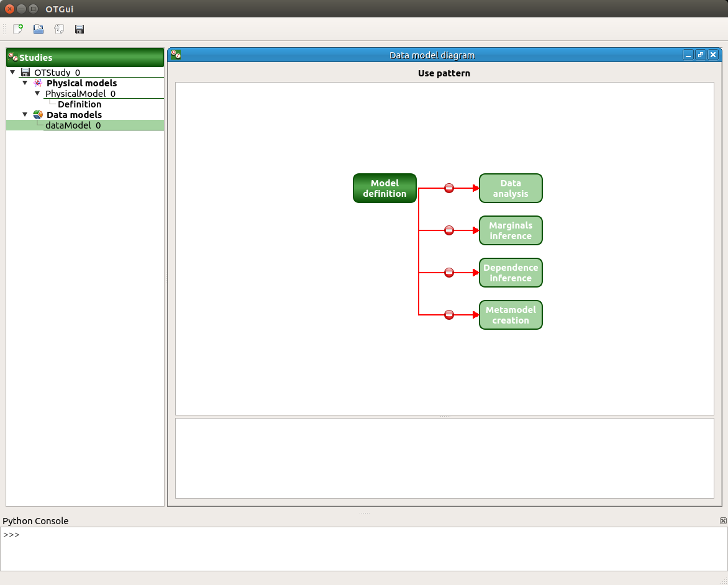This screenshot has height=585, width=728.
Task: Select the red marker before Metamodel creation
Action: click(448, 314)
